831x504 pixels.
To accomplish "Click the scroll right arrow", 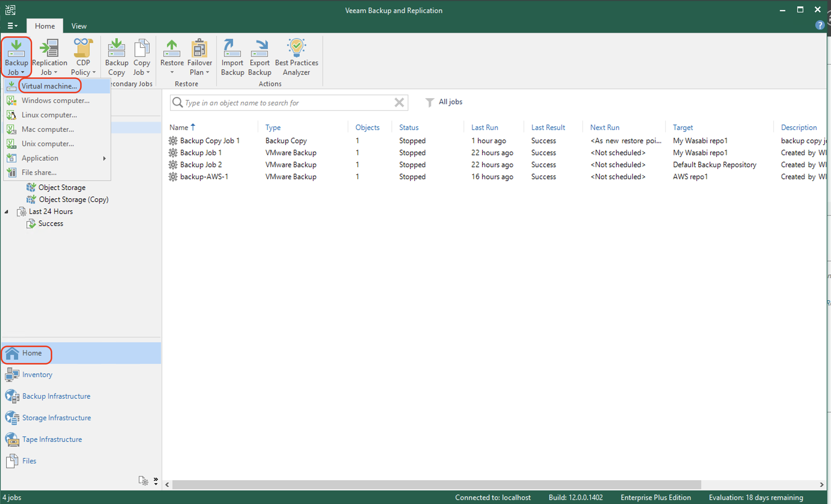I will (x=822, y=484).
